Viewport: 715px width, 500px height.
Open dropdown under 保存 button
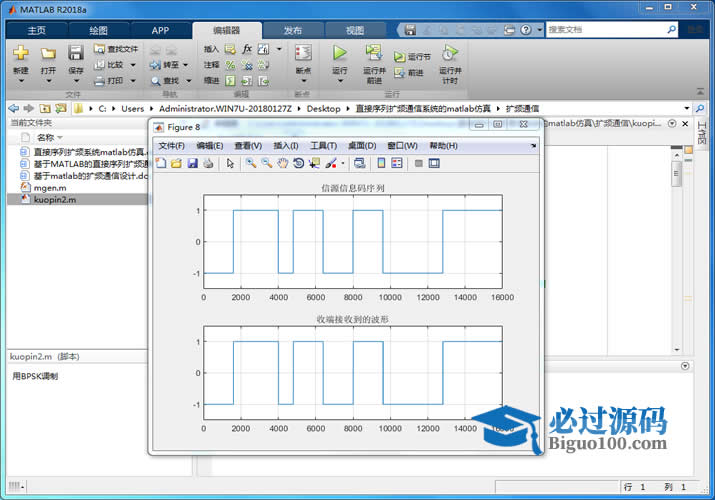click(76, 81)
